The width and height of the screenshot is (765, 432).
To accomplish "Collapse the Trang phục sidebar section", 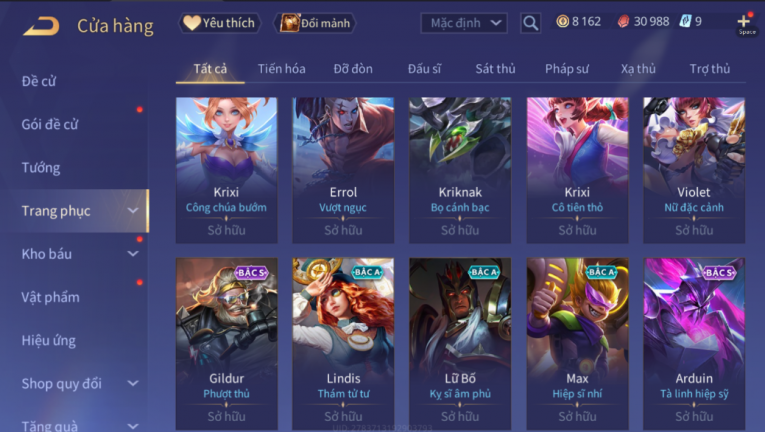I will (x=133, y=211).
